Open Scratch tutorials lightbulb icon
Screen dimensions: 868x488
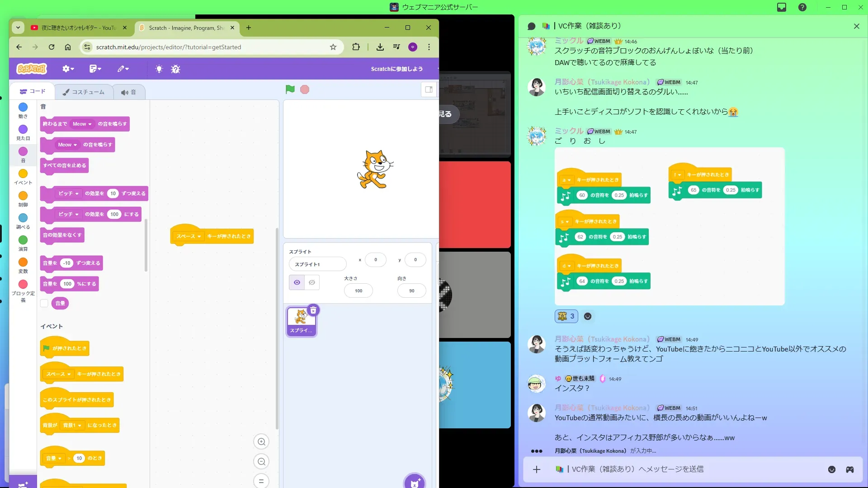tap(159, 69)
